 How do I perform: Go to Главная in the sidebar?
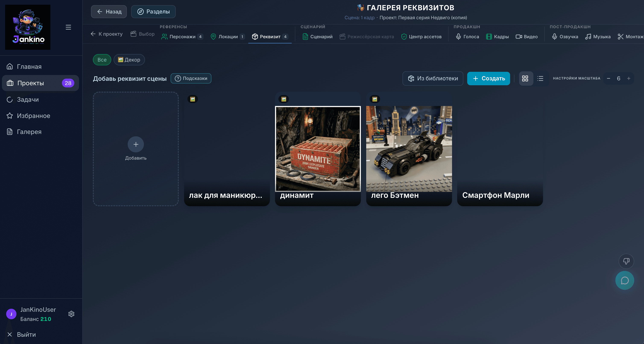pyautogui.click(x=41, y=66)
